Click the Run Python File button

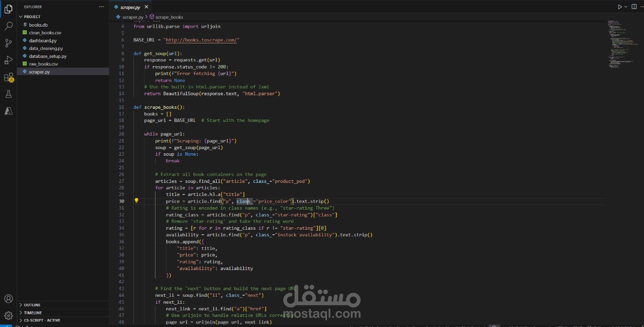(620, 7)
